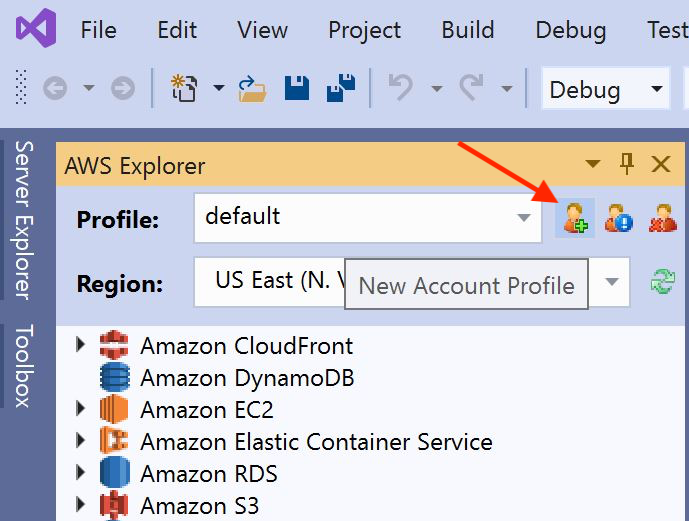Image resolution: width=689 pixels, height=521 pixels.
Task: Click the Amazon RDS service icon
Action: (114, 473)
